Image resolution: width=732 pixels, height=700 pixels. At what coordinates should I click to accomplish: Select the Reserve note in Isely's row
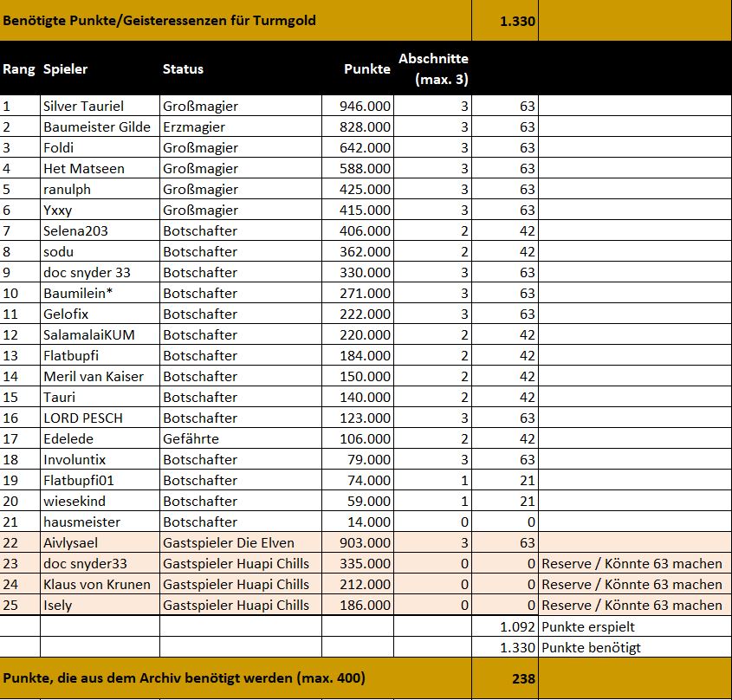[632, 605]
